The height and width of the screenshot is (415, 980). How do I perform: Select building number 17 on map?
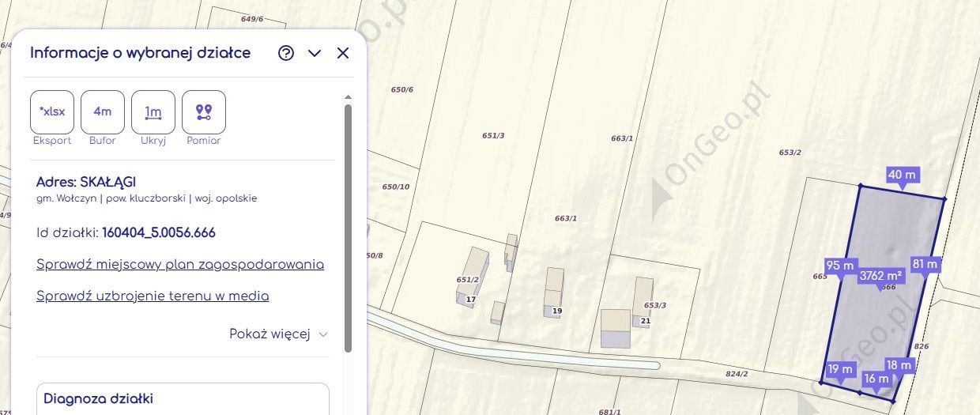[471, 300]
